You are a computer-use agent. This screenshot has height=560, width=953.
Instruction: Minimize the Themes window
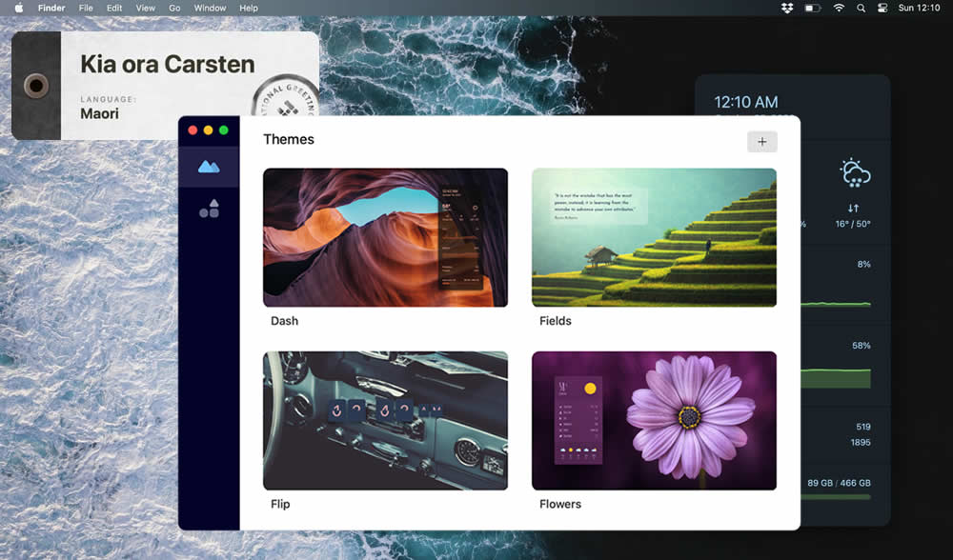[x=208, y=130]
